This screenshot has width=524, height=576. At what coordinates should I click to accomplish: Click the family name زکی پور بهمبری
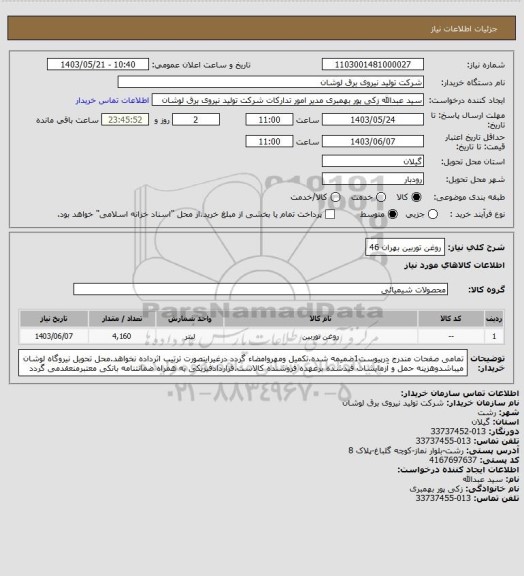click(437, 489)
